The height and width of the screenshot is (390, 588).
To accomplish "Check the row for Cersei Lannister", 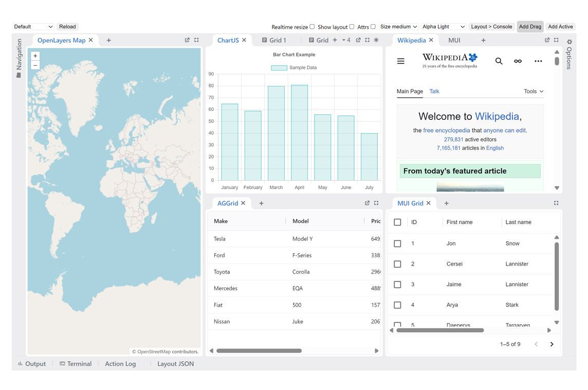I will pyautogui.click(x=397, y=264).
